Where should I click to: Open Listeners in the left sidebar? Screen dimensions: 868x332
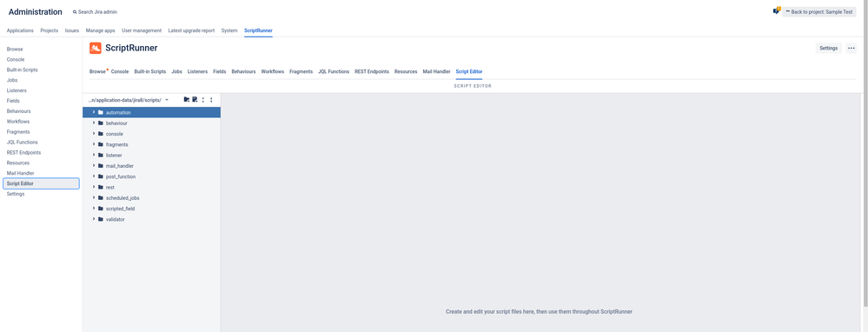pos(17,90)
